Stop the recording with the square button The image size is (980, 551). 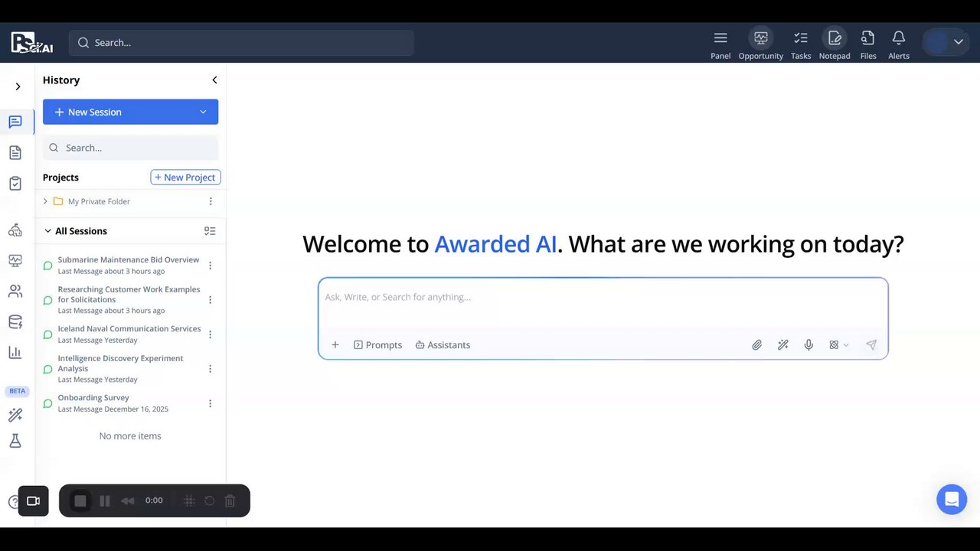click(x=80, y=501)
